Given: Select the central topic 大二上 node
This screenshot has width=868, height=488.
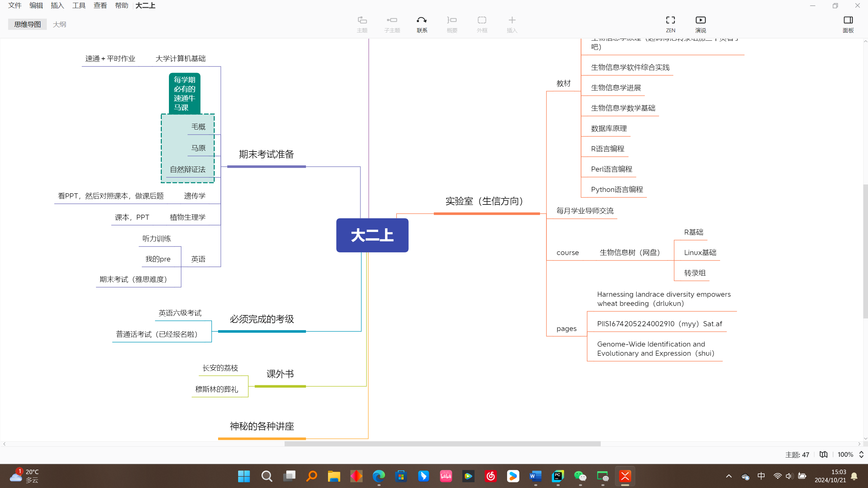Looking at the screenshot, I should (372, 235).
